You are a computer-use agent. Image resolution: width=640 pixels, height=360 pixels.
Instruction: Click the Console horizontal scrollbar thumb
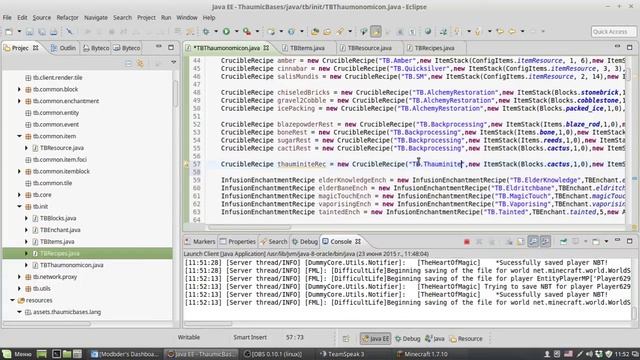coord(208,324)
